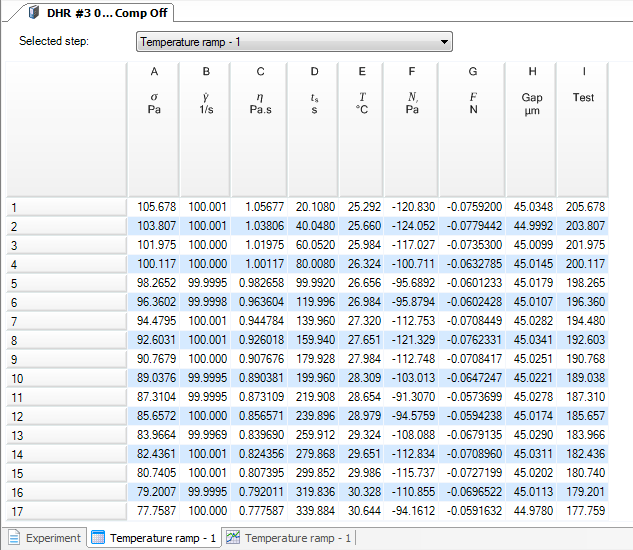The image size is (633, 550).
Task: Click gap cell 44.9992
Action: (532, 226)
